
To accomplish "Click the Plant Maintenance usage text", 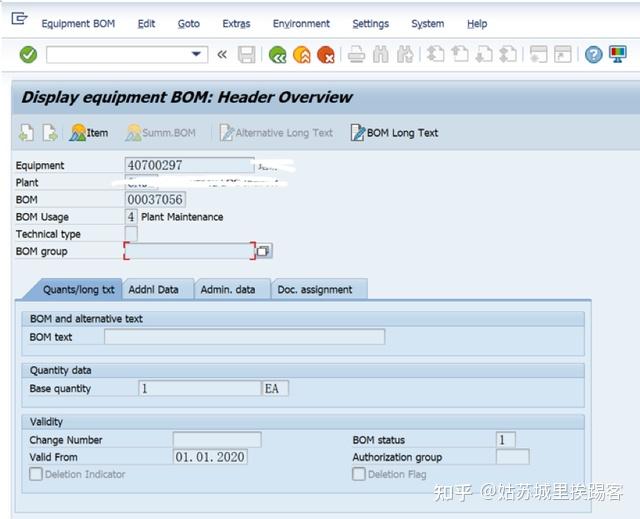I will (x=182, y=217).
